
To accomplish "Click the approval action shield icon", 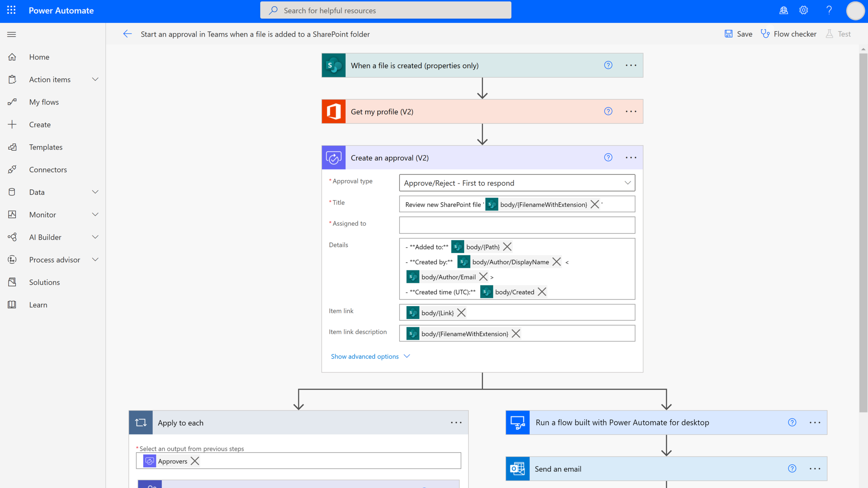I will 333,157.
